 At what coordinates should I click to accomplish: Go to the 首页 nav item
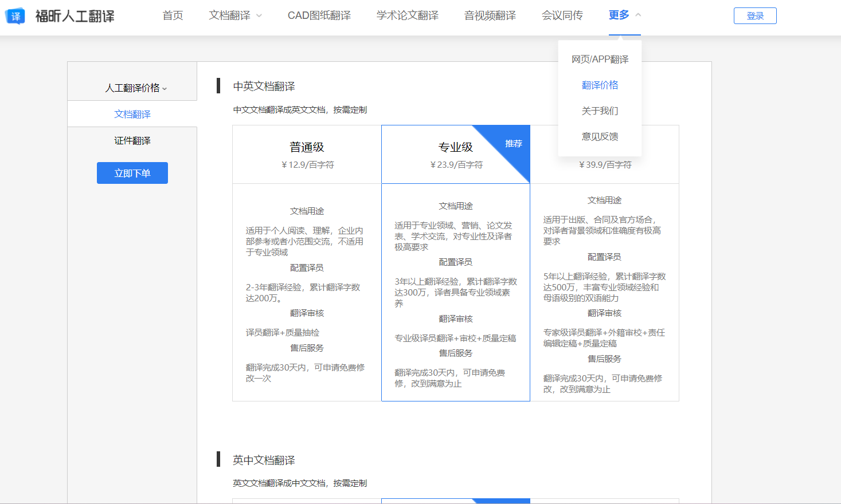point(173,15)
